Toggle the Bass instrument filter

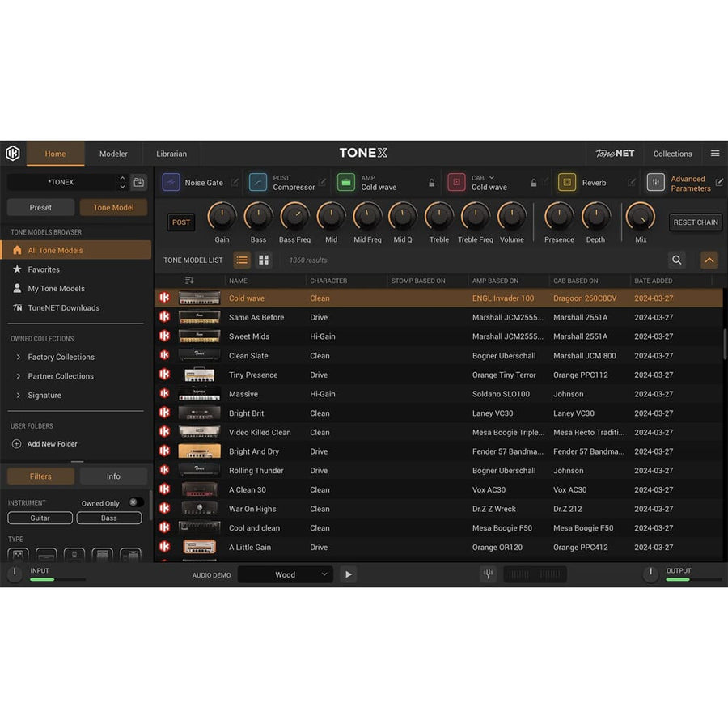(109, 518)
